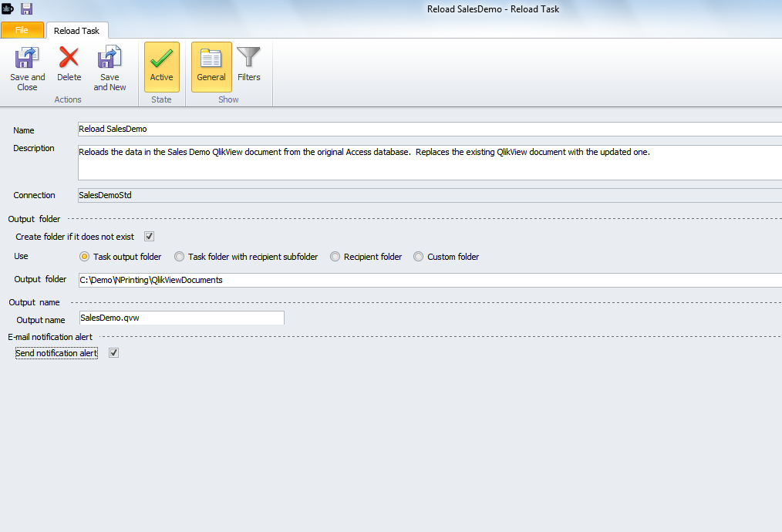Click the Output name section header
This screenshot has height=532, width=782.
tap(34, 302)
